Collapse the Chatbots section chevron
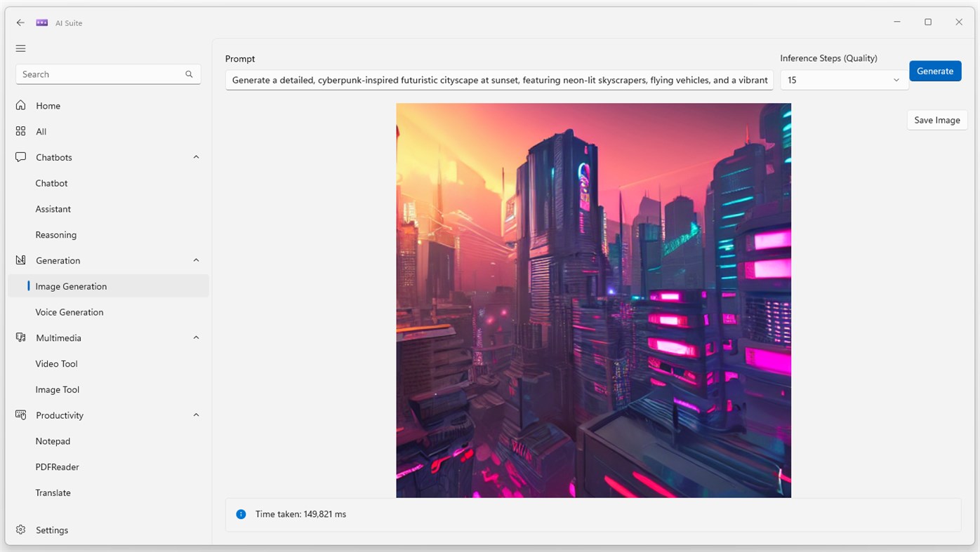Screen dimensions: 980x552 [196, 156]
